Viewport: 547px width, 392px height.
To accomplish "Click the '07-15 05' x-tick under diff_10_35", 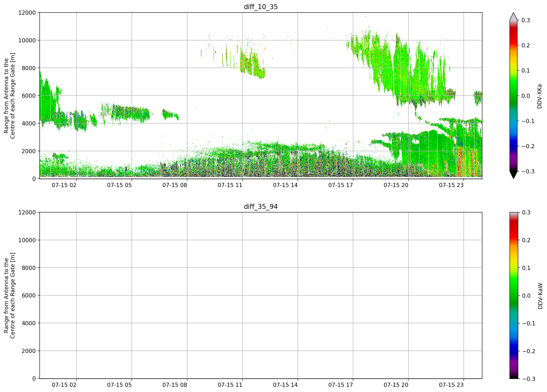I will [119, 185].
